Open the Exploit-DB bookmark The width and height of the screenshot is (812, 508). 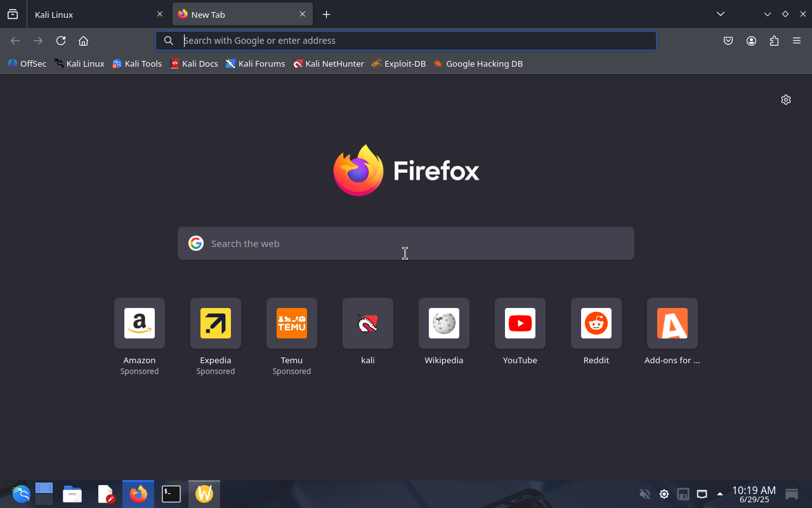pyautogui.click(x=398, y=63)
